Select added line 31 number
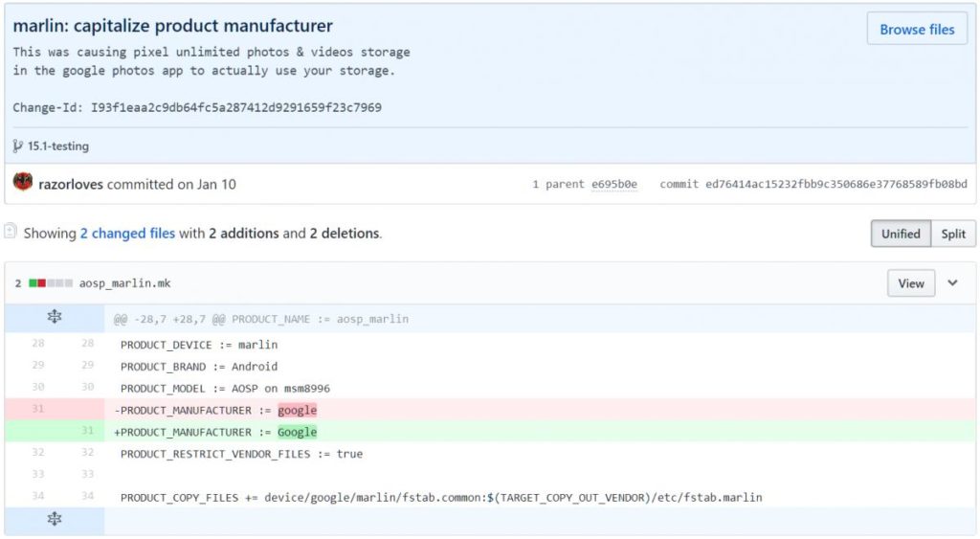This screenshot has height=539, width=980. coord(87,432)
